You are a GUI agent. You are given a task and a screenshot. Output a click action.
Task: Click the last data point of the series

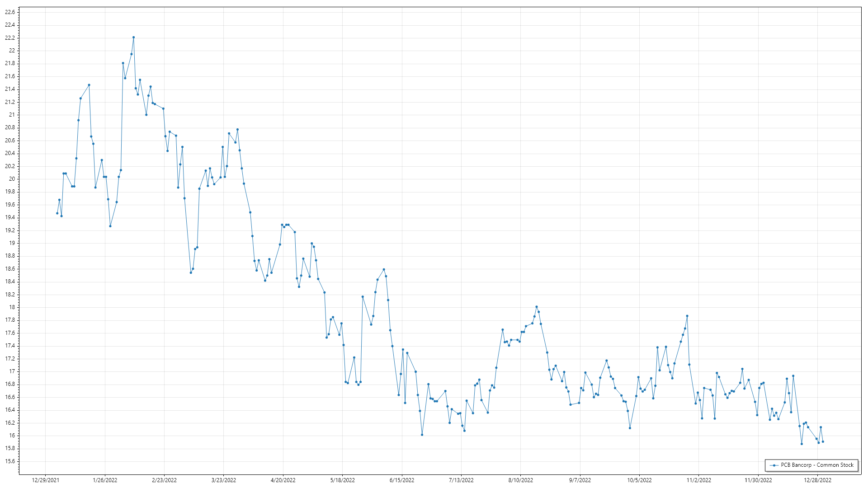823,442
